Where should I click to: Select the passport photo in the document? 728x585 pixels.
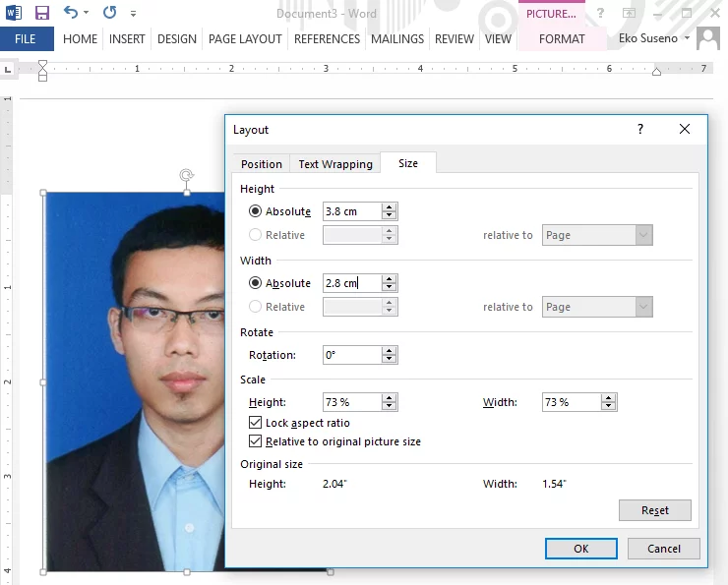[x=135, y=382]
